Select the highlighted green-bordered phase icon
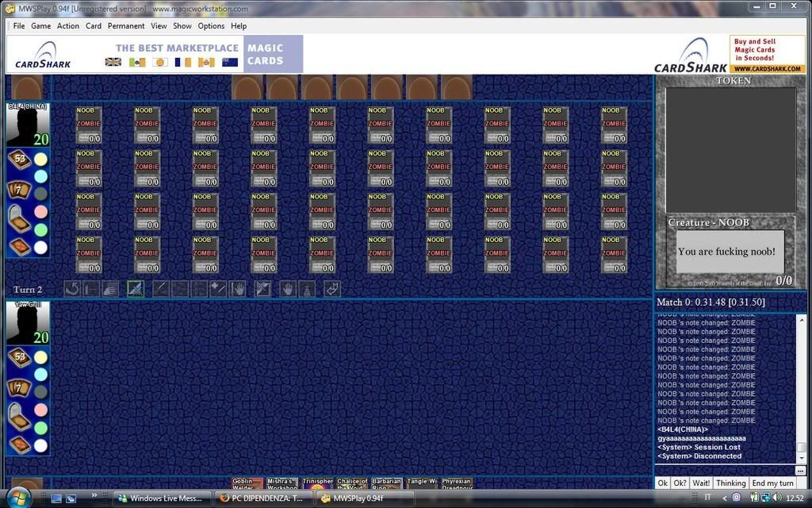 [x=136, y=289]
